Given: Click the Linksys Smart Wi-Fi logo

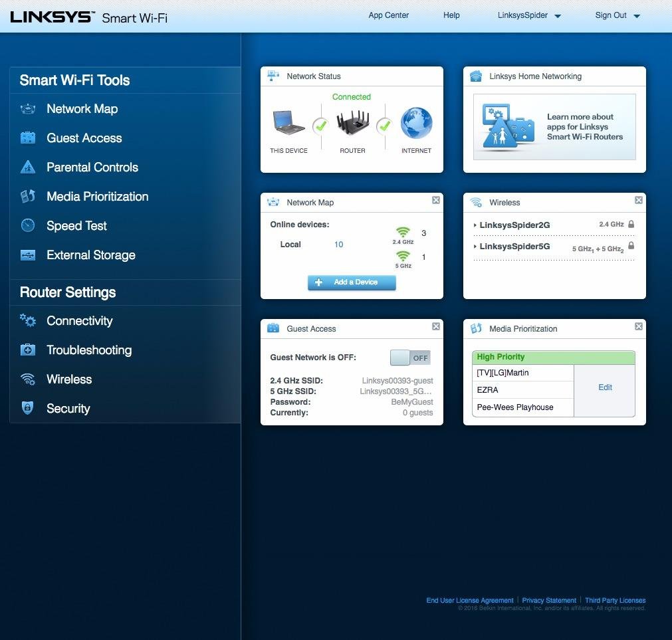Looking at the screenshot, I should click(x=88, y=17).
